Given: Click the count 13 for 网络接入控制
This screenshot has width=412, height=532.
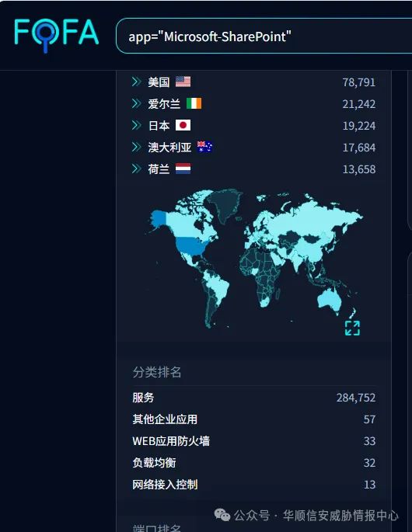Looking at the screenshot, I should (x=369, y=485).
